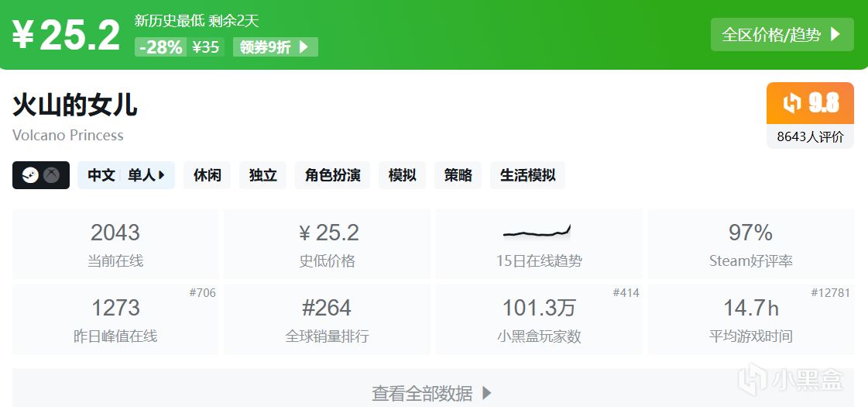868x407 pixels.
Task: Click the large ¥25.2 current price
Action: 66,36
